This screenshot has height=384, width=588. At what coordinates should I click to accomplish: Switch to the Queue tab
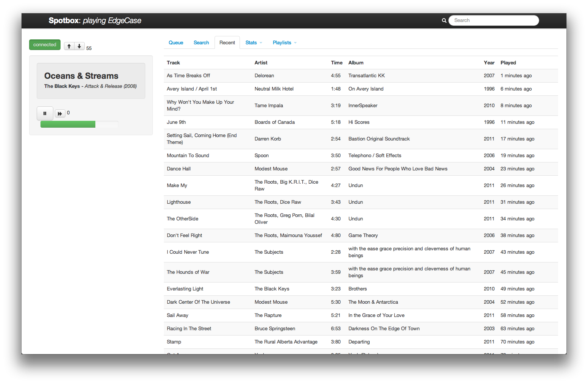[x=176, y=43]
